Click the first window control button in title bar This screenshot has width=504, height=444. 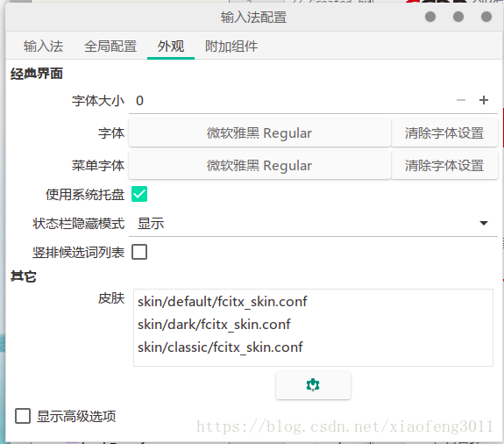coord(430,17)
